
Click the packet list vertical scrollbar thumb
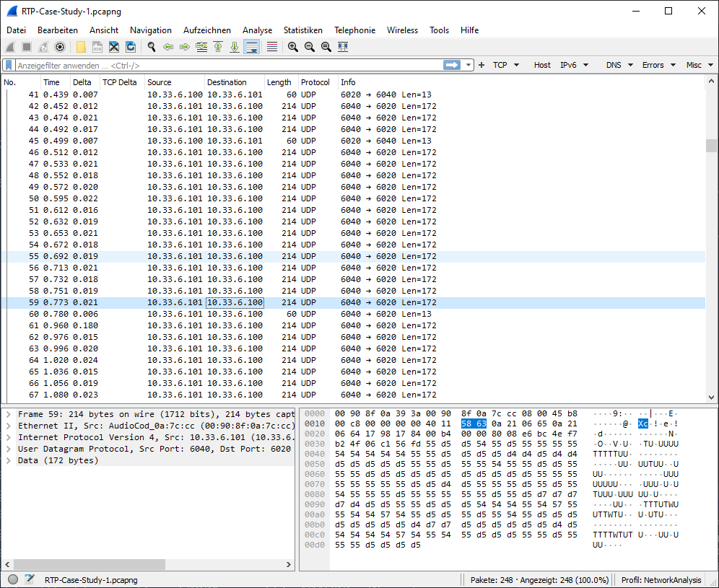tap(711, 146)
